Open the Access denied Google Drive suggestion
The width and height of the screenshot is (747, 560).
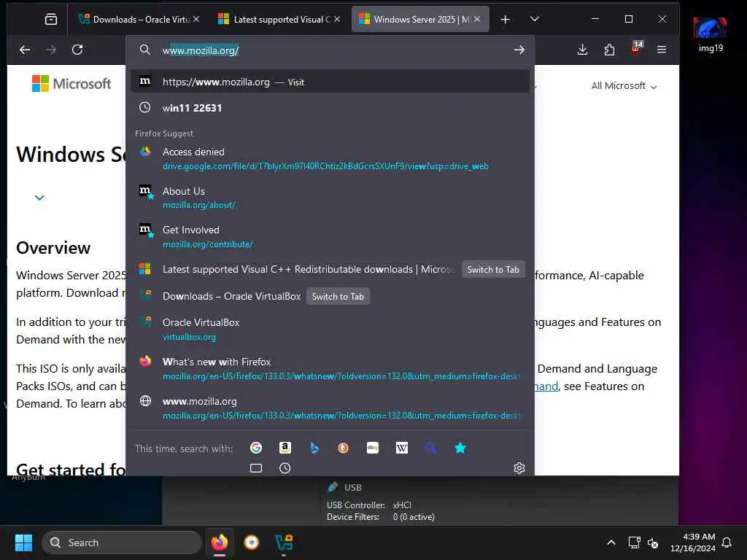click(330, 158)
